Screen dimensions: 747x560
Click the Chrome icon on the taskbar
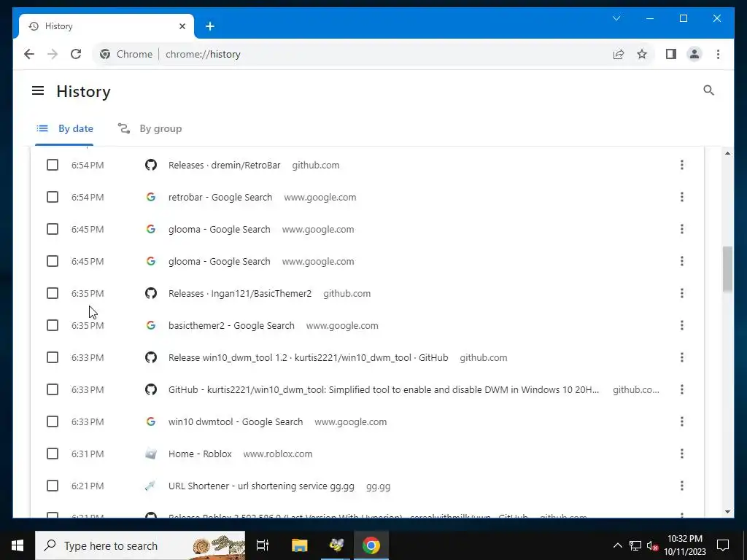pos(371,545)
